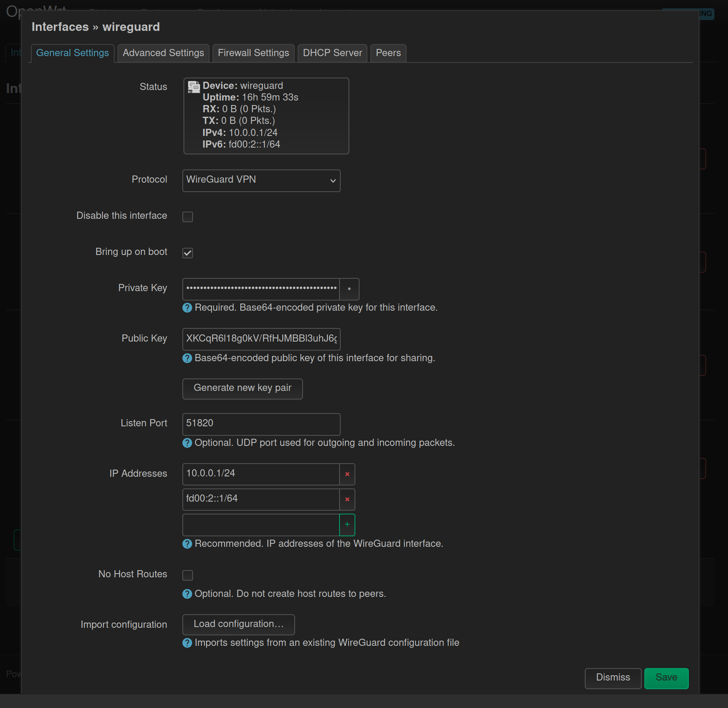Screen dimensions: 728x708
Task: Open the Peers tab
Action: click(x=388, y=53)
